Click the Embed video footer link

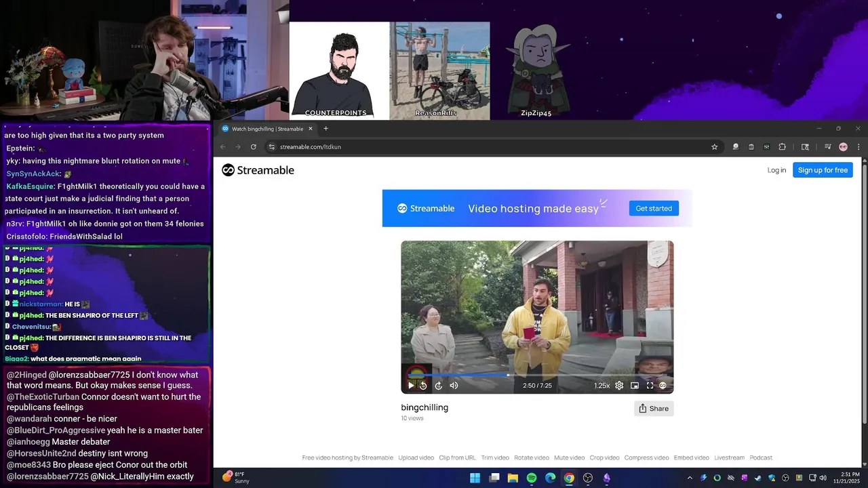[x=691, y=457]
